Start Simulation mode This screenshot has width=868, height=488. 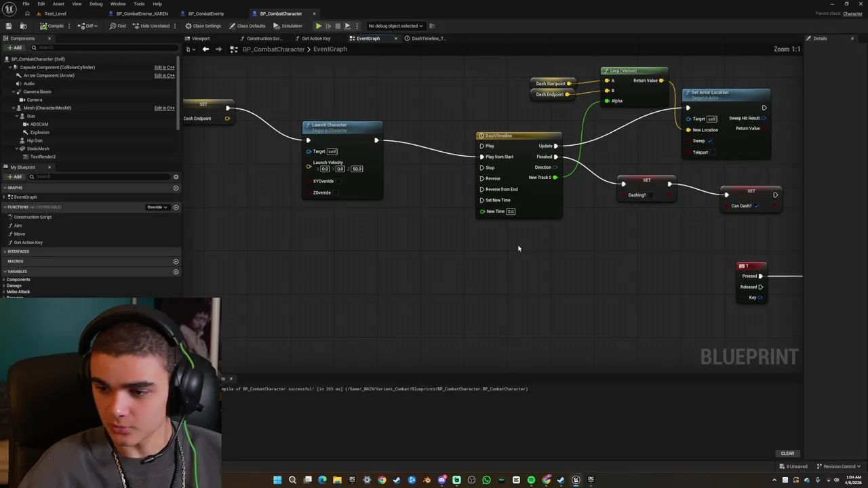coord(288,26)
